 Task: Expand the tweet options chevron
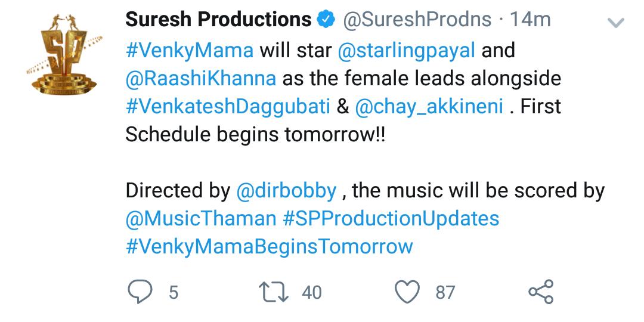(x=615, y=23)
